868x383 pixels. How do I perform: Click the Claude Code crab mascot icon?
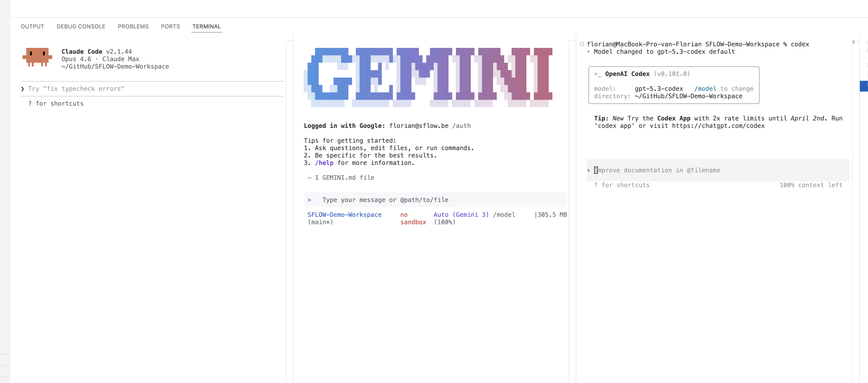tap(37, 57)
